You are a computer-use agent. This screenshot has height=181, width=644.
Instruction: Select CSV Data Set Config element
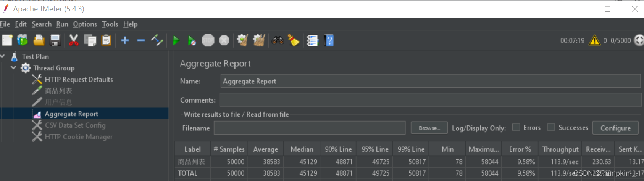click(75, 125)
